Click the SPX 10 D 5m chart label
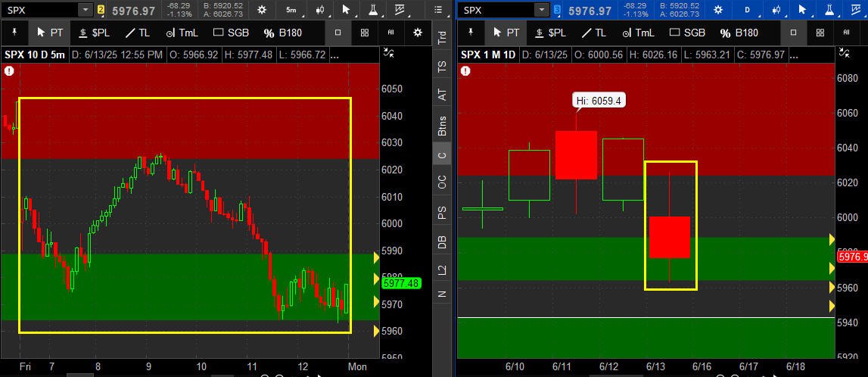 click(x=35, y=55)
